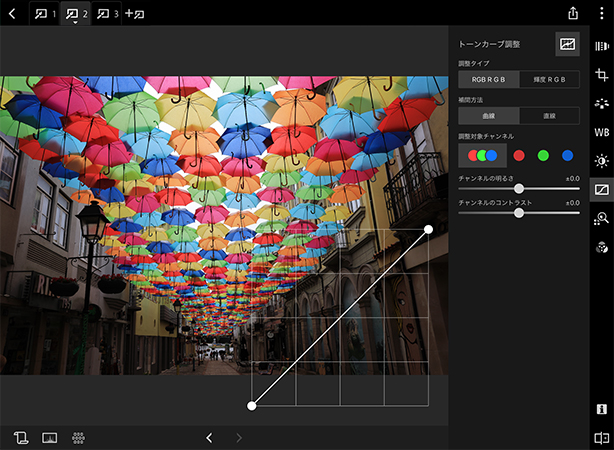The width and height of the screenshot is (614, 450).
Task: Click the upper-right tone curve endpoint
Action: [428, 229]
